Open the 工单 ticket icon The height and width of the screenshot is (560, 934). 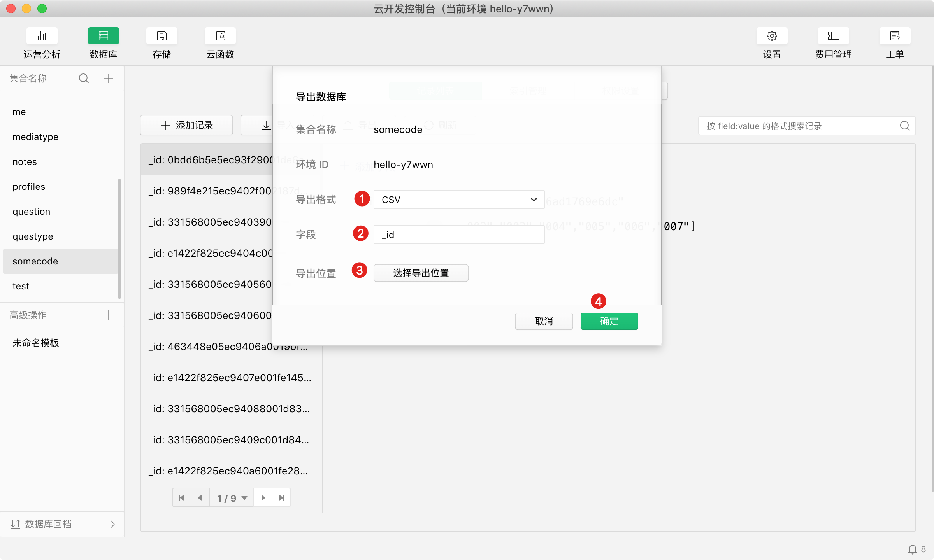click(x=895, y=36)
